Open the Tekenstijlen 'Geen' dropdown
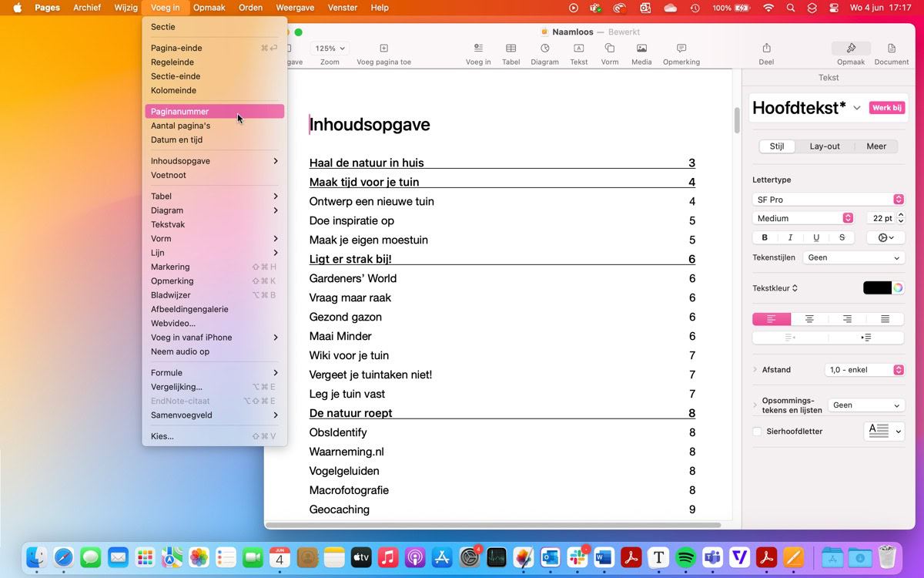 click(x=853, y=257)
